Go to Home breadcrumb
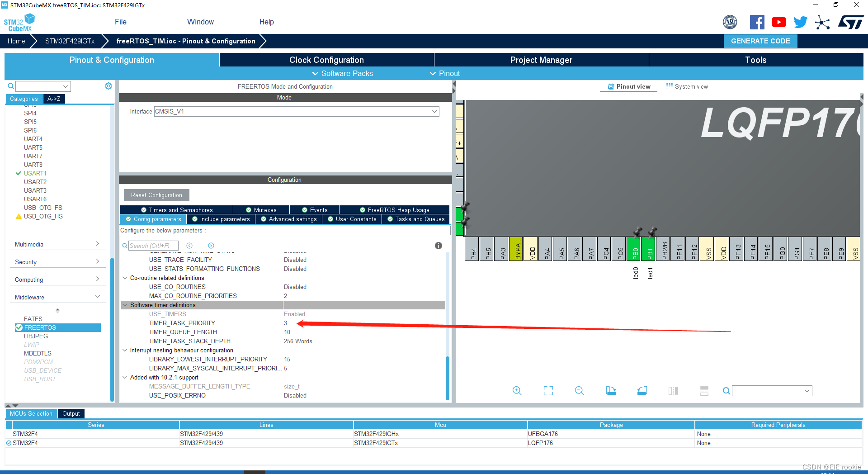868x474 pixels. click(x=16, y=41)
